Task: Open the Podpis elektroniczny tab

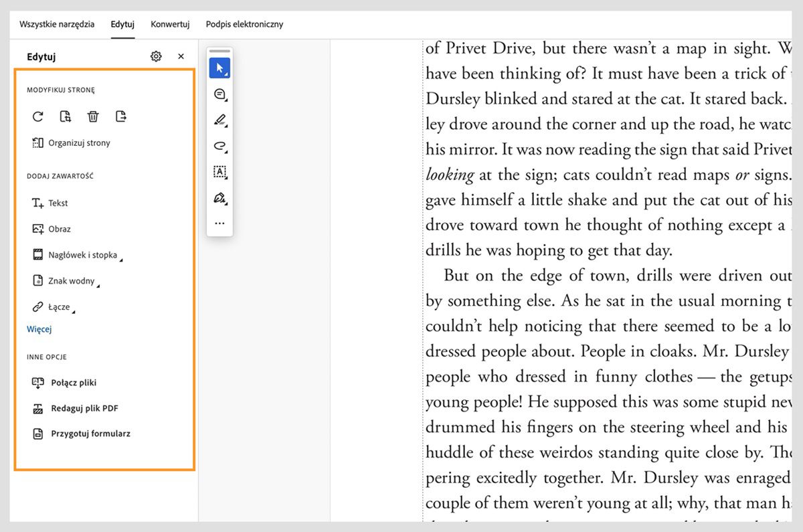Action: click(244, 24)
